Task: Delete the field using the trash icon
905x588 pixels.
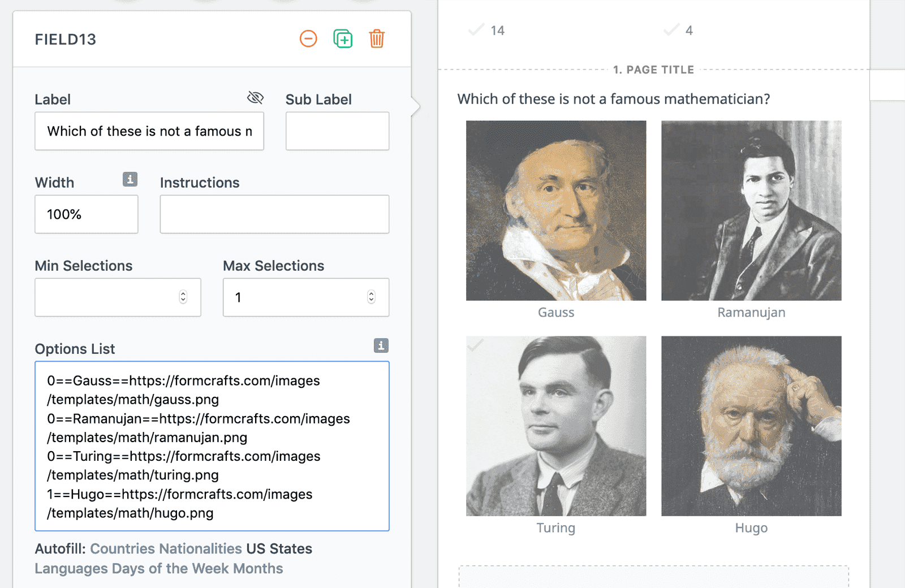Action: click(x=377, y=39)
